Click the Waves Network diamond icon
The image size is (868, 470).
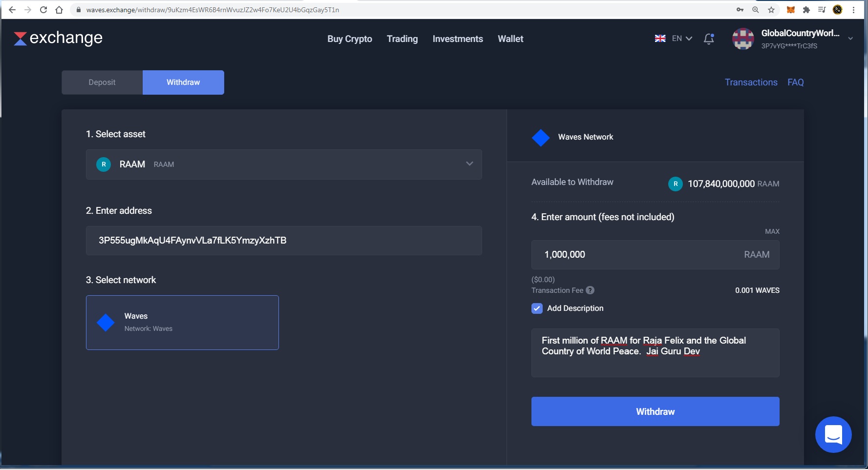pos(541,138)
